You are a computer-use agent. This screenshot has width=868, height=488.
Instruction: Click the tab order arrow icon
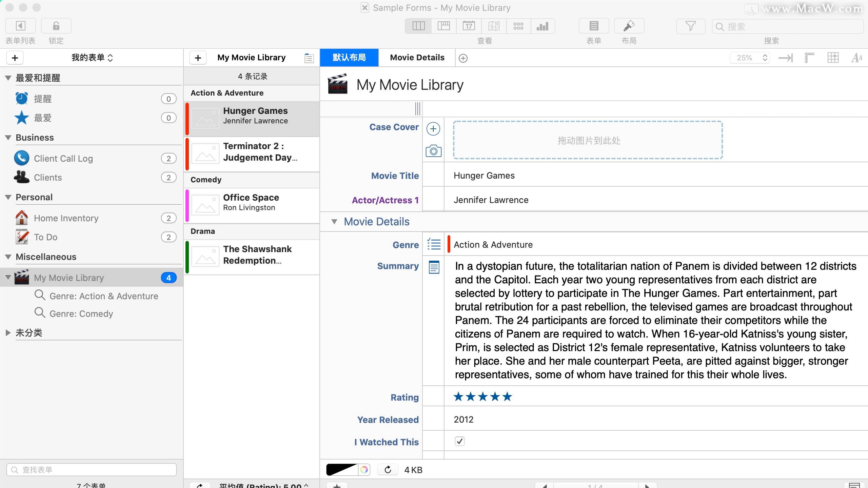[x=786, y=58]
